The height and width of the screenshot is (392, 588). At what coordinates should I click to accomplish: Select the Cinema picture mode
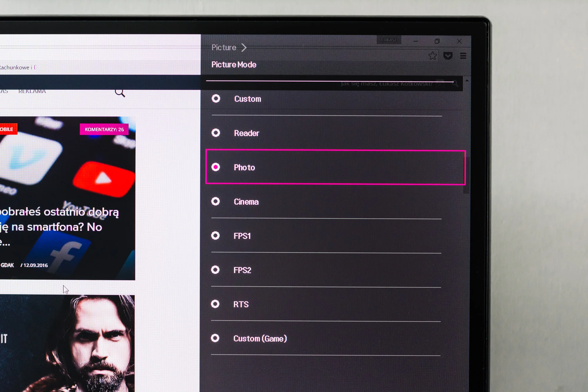pos(326,201)
